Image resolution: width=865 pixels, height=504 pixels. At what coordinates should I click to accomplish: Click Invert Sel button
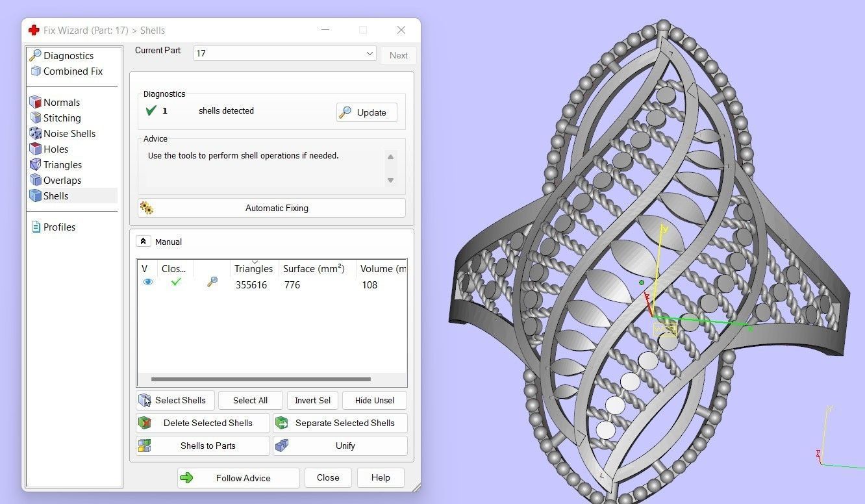click(x=312, y=400)
